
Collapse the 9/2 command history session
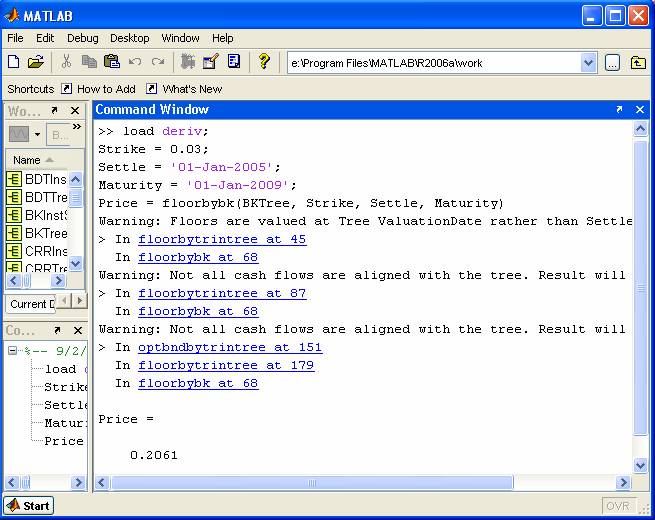13,350
